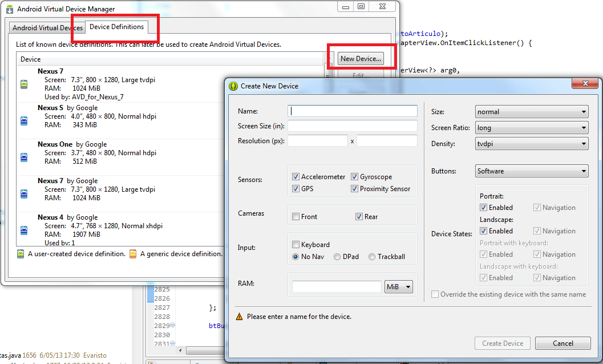Click the green device icon next to first Nexus 7
603x364 pixels.
(x=24, y=84)
